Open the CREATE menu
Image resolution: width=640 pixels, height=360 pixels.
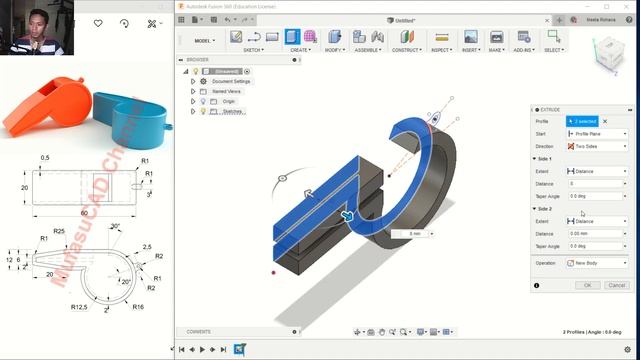click(x=300, y=50)
